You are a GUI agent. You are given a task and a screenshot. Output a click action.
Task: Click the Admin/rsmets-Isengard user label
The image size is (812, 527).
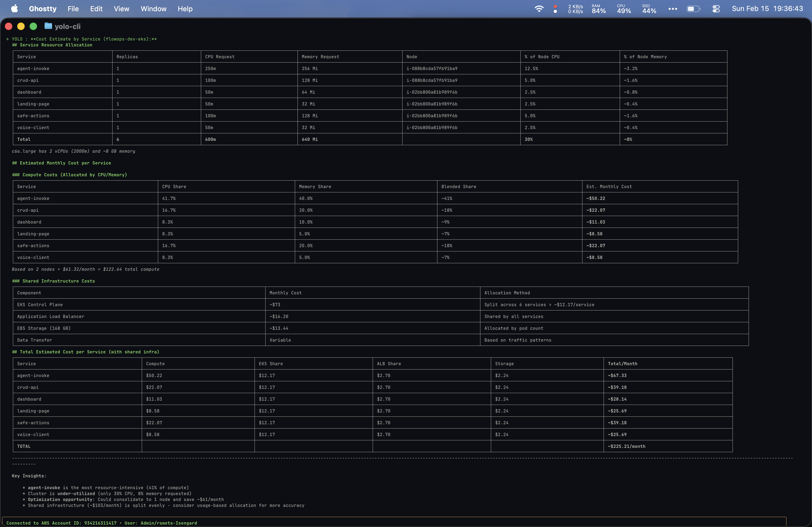[x=169, y=523]
